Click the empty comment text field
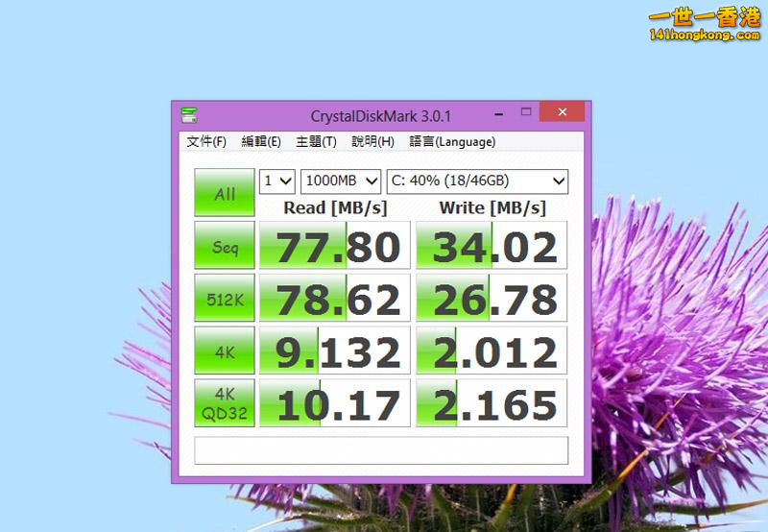The width and height of the screenshot is (768, 532). click(x=381, y=450)
